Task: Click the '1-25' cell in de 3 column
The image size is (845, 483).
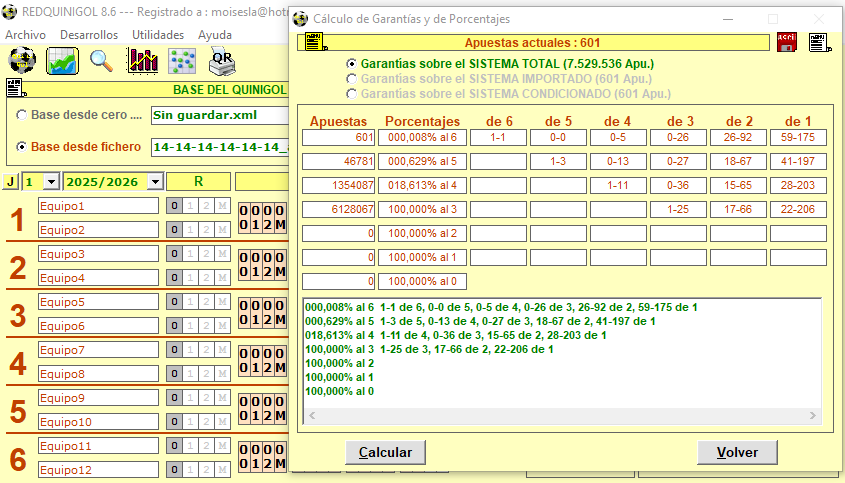Action: [x=678, y=209]
